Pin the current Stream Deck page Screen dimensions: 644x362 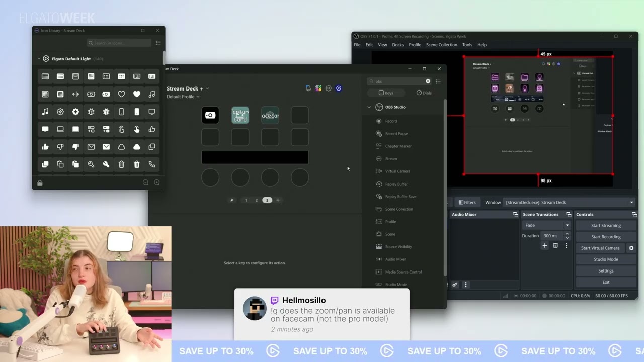(232, 200)
